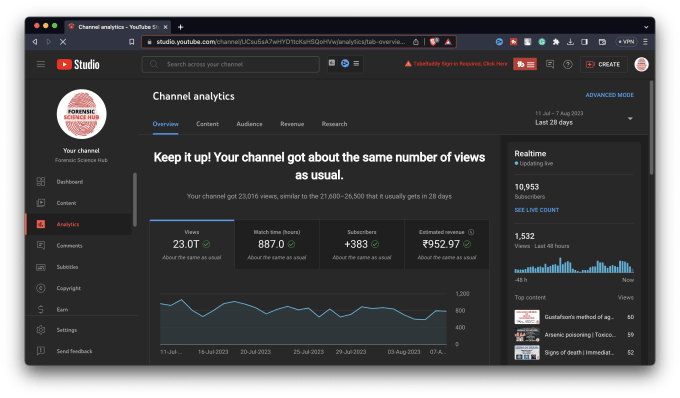Click the Forensic Science Hub channel logo

[82, 114]
